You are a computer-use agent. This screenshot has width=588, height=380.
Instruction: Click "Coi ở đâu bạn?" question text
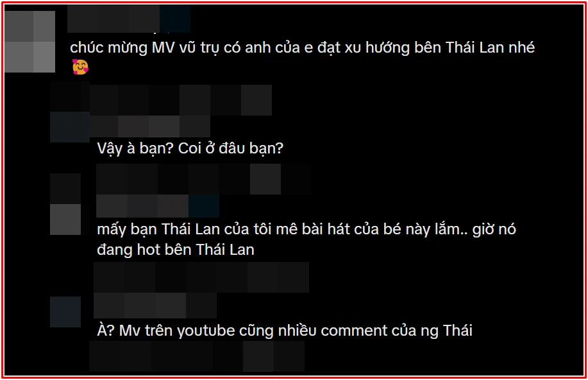click(231, 148)
